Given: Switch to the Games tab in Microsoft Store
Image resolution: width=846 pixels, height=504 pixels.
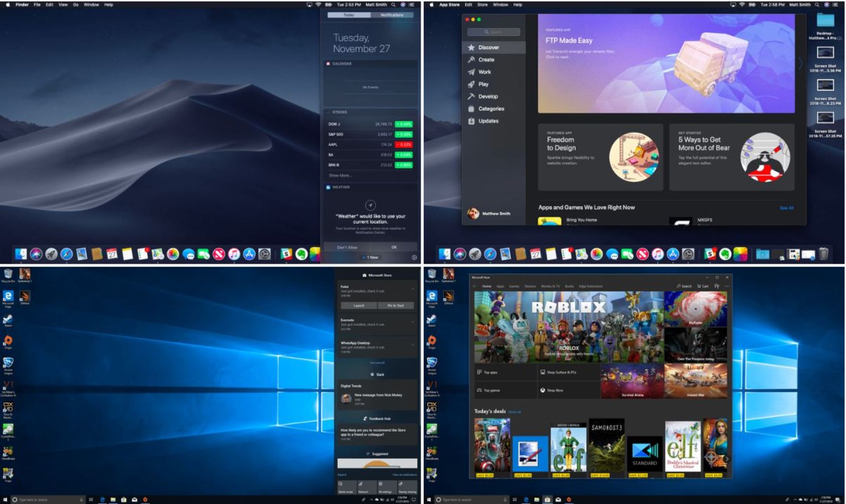Looking at the screenshot, I should pyautogui.click(x=514, y=286).
